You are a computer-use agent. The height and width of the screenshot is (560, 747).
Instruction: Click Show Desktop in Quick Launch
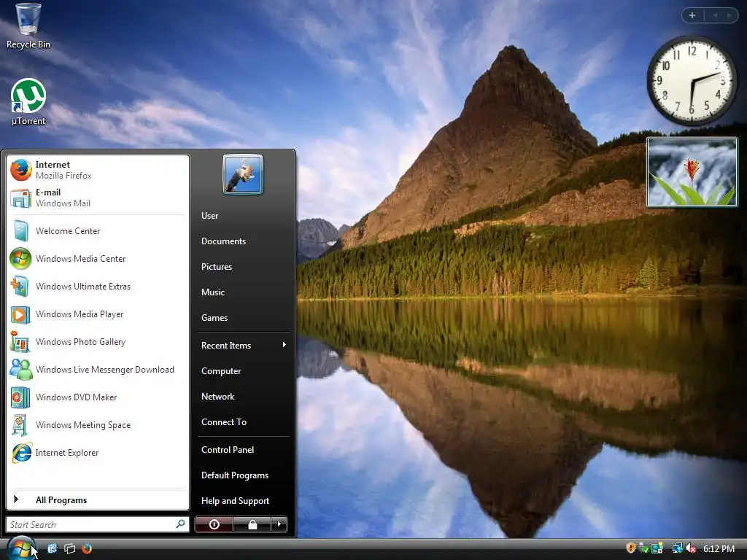tap(52, 548)
